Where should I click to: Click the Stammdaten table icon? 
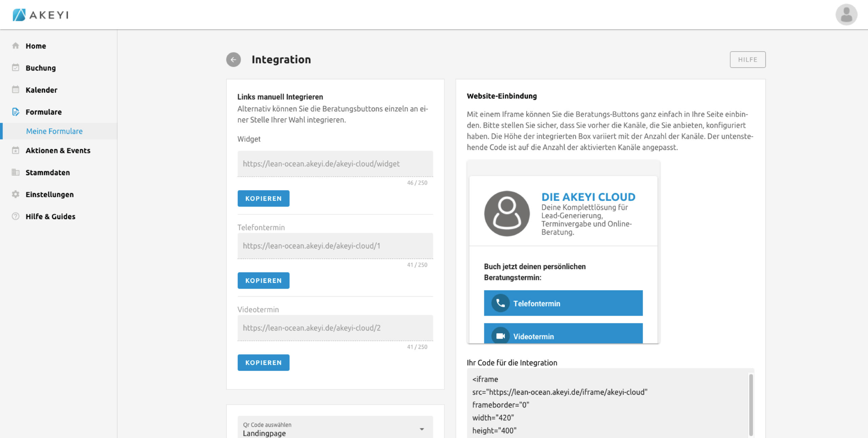click(16, 172)
